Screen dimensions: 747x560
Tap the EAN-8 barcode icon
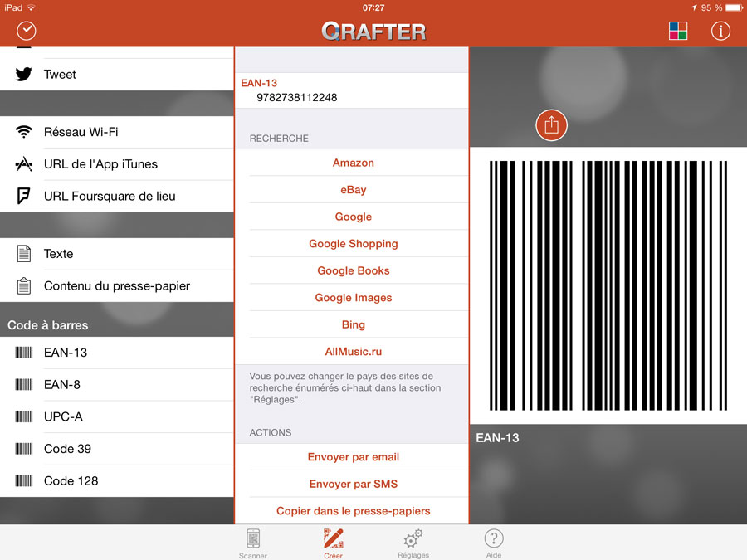click(x=24, y=384)
